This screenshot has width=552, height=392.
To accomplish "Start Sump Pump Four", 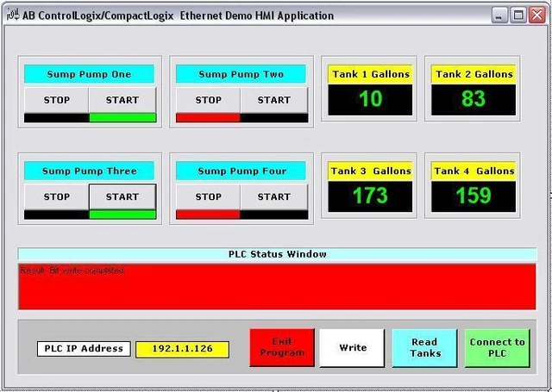I will tap(274, 196).
